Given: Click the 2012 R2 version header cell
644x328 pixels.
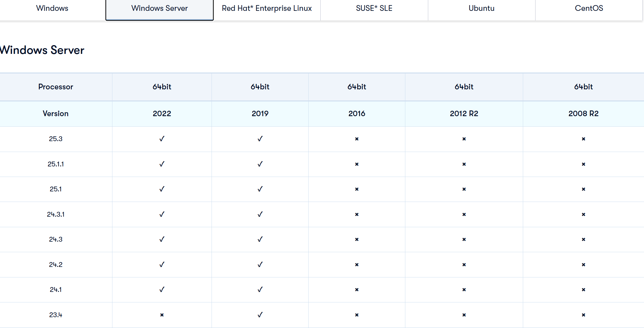Looking at the screenshot, I should click(x=464, y=113).
